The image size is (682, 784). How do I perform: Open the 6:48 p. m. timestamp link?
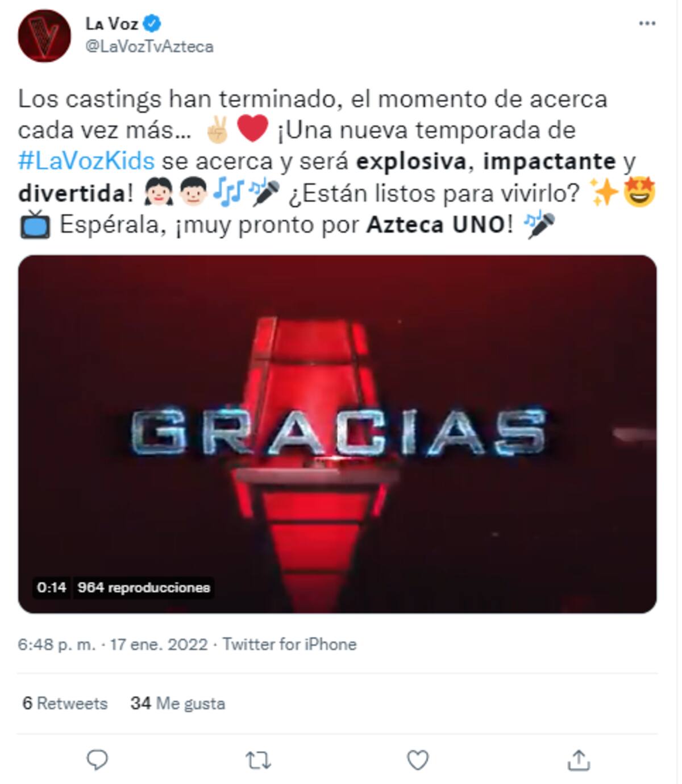[57, 644]
